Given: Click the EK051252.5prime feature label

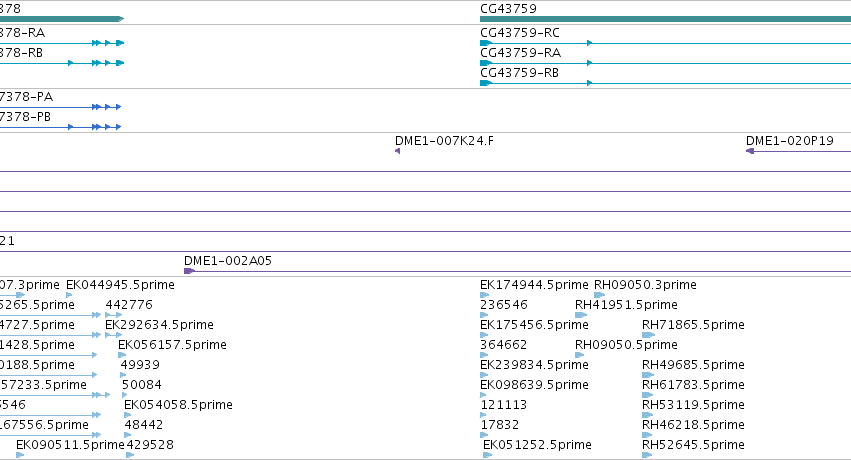Looking at the screenshot, I should click(x=537, y=445).
